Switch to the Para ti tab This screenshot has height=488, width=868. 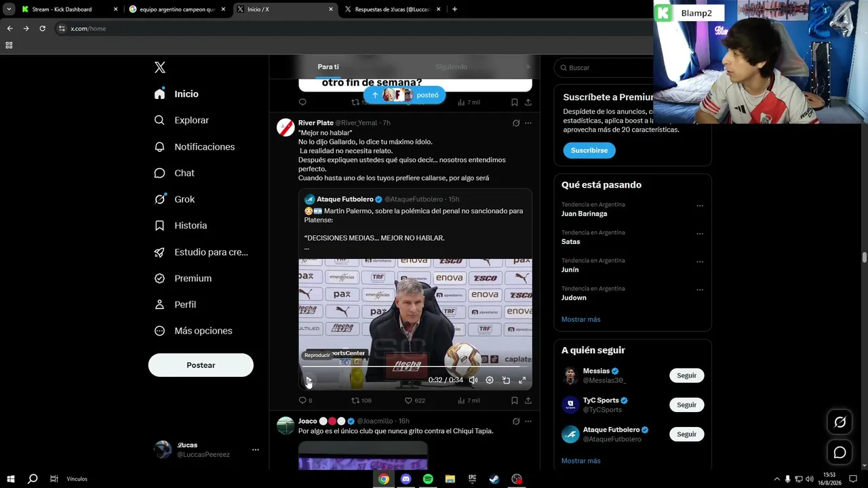328,67
